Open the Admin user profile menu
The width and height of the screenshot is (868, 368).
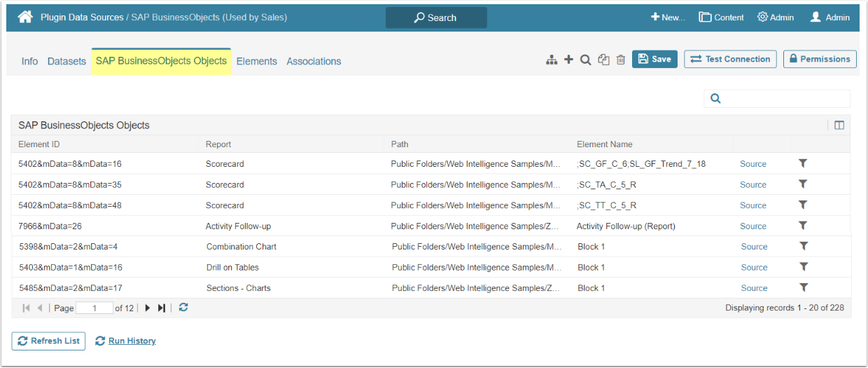coord(829,18)
